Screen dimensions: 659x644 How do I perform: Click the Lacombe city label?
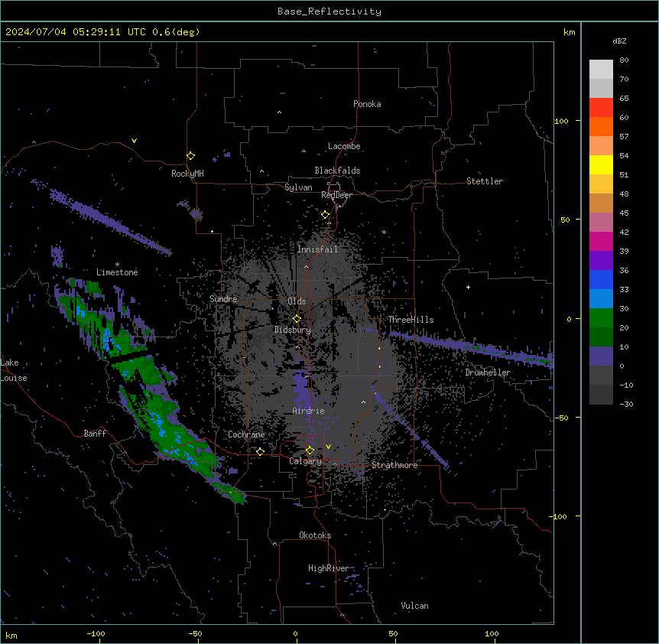pos(344,146)
